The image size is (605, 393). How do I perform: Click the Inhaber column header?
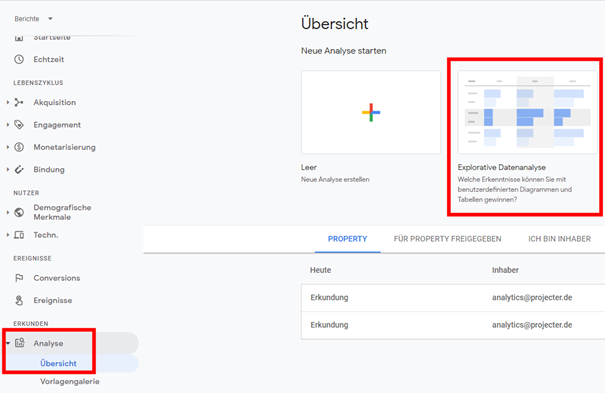point(505,270)
